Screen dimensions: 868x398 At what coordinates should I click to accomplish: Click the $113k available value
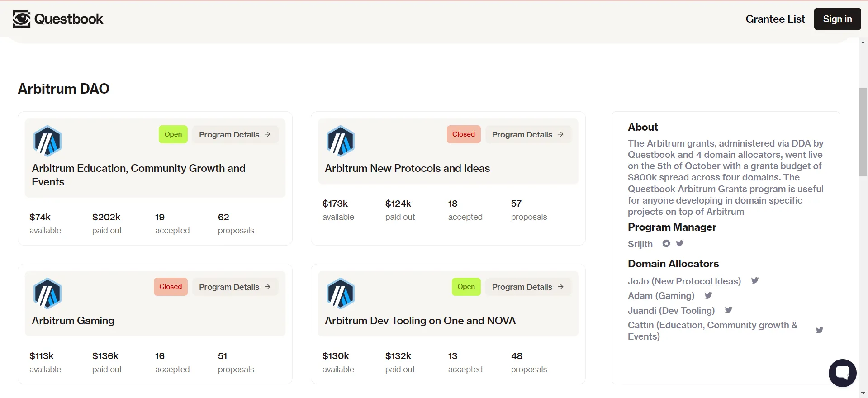pyautogui.click(x=42, y=356)
